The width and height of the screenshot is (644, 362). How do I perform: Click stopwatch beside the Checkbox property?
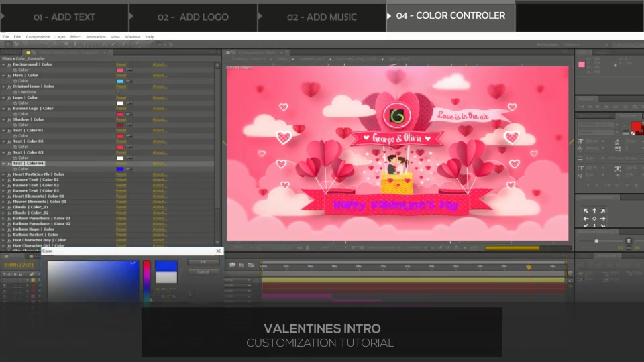coord(15,92)
